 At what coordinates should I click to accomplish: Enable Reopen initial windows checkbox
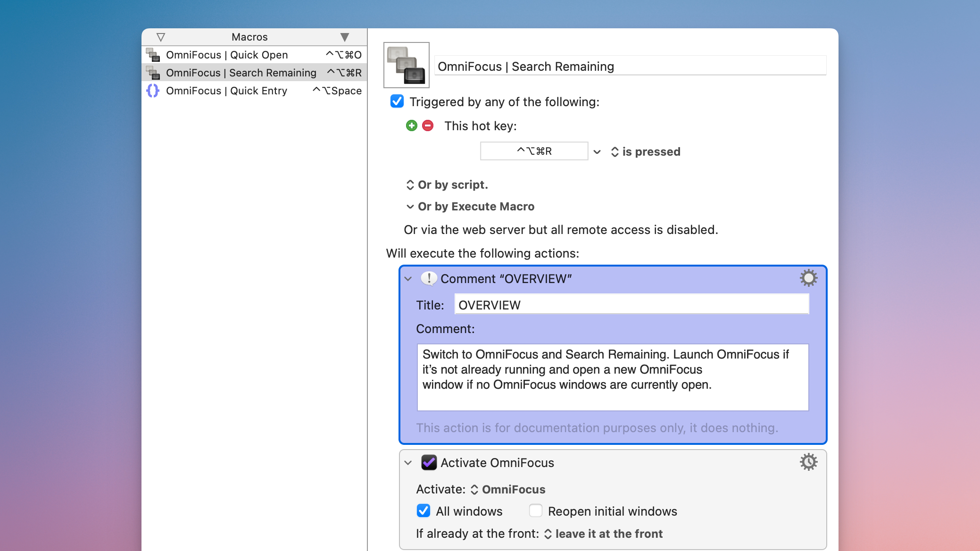[536, 511]
